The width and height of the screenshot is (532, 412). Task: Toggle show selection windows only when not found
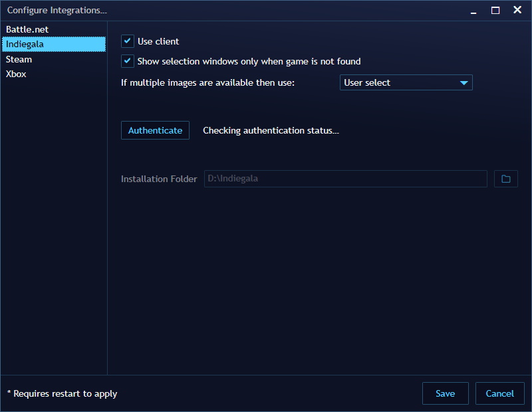[128, 61]
